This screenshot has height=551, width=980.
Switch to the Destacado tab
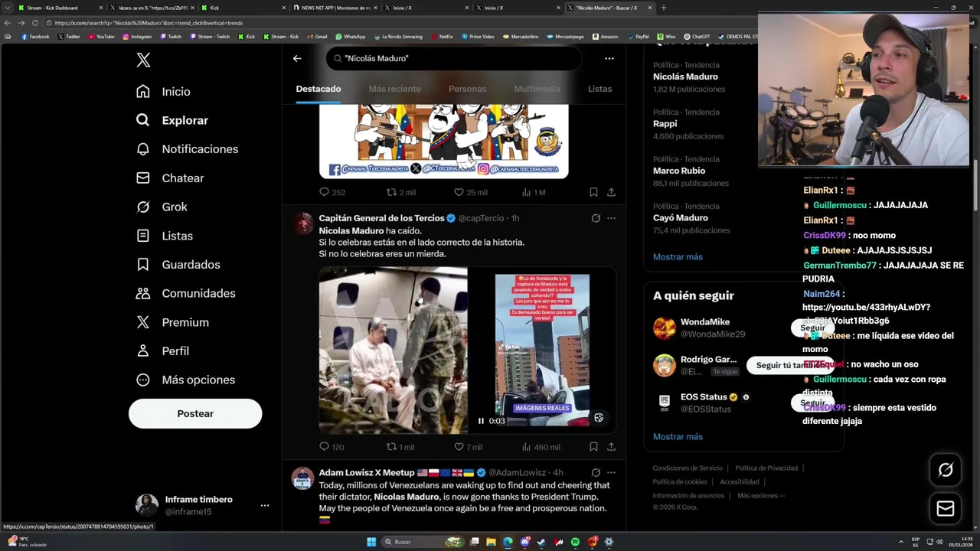click(x=318, y=89)
